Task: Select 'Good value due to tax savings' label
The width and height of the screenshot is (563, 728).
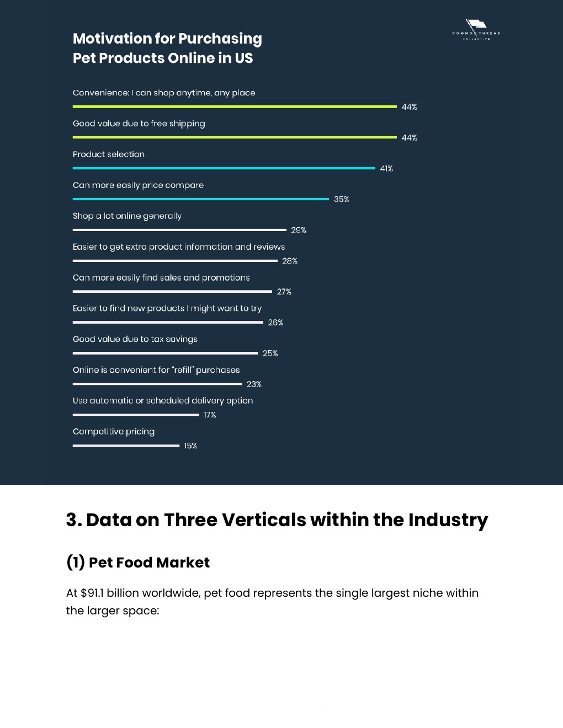Action: 135,339
